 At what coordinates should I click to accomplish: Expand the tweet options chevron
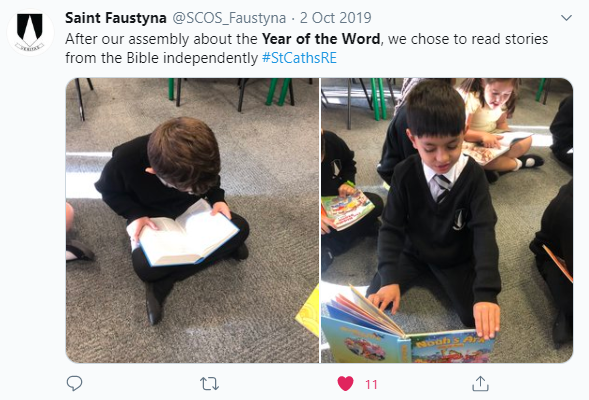[x=566, y=18]
